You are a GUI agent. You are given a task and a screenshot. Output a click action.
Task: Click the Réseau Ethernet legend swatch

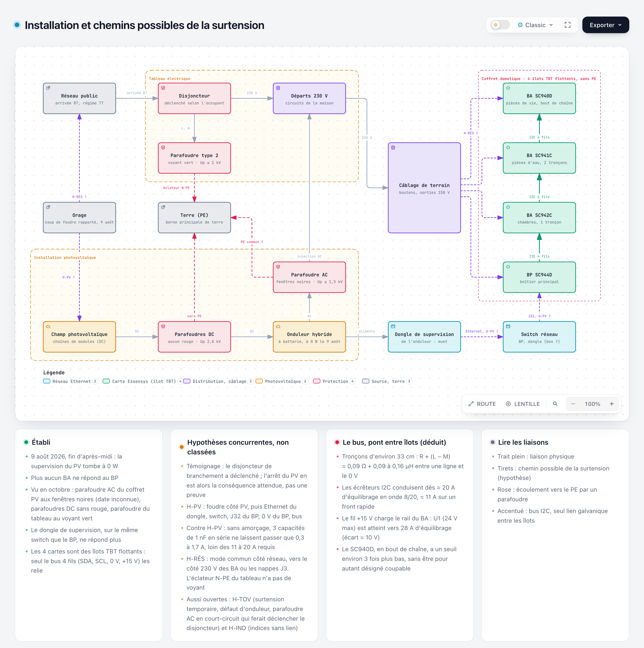(47, 381)
